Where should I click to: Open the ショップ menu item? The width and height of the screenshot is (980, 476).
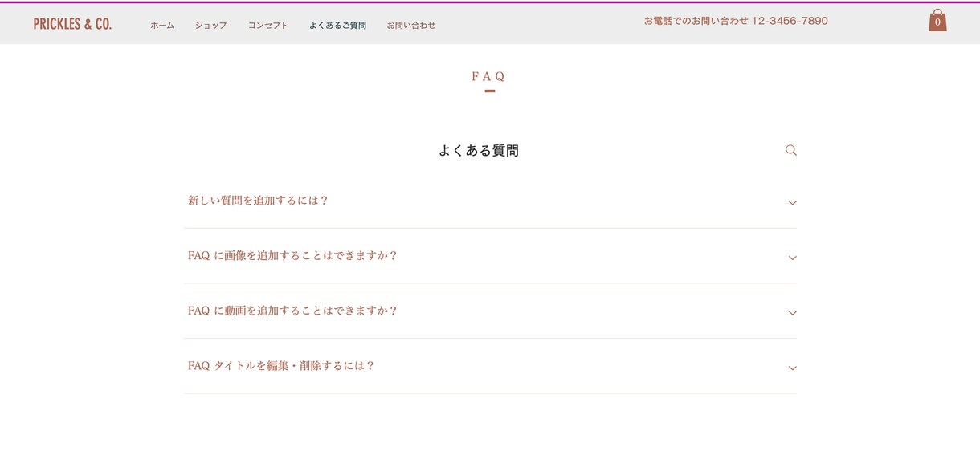210,25
